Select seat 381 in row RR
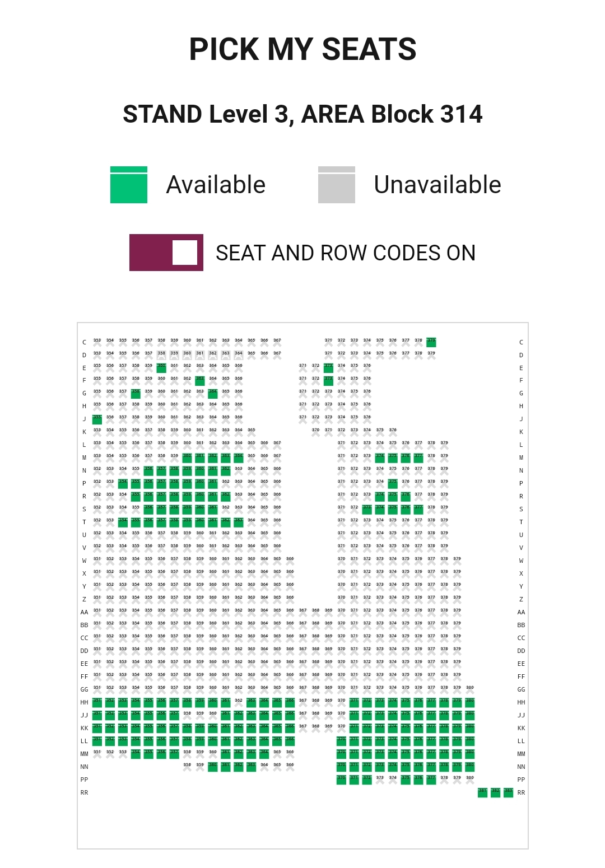The image size is (605, 868). pyautogui.click(x=483, y=792)
